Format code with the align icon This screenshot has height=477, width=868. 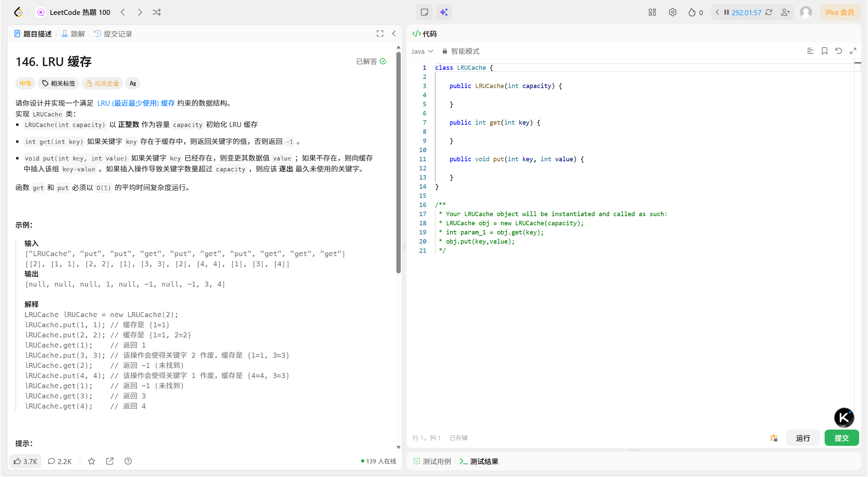[810, 51]
